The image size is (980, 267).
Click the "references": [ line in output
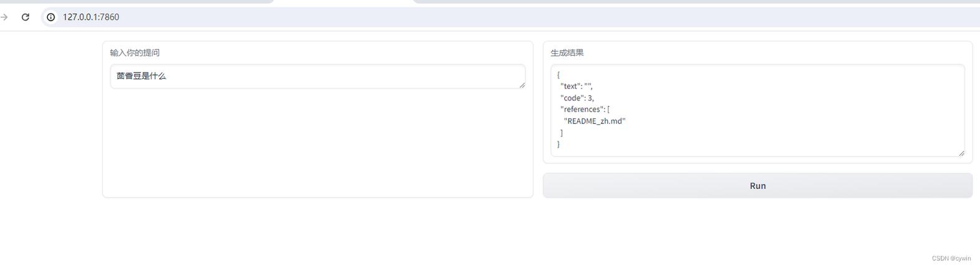[x=585, y=109]
